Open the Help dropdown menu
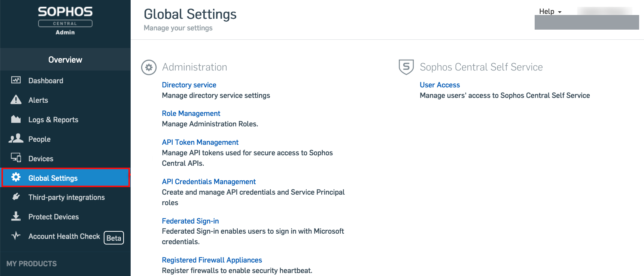This screenshot has height=276, width=644. click(550, 12)
